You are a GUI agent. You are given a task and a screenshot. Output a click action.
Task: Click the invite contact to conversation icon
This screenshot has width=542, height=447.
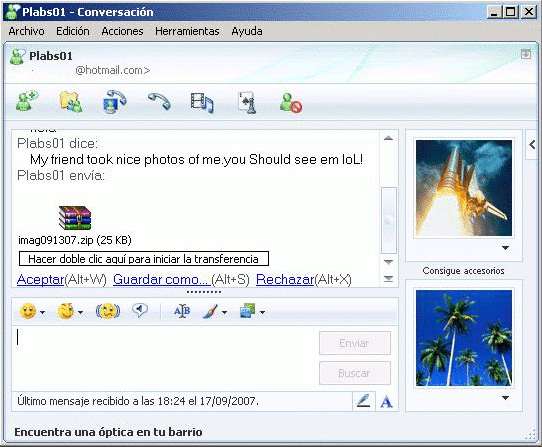[27, 101]
